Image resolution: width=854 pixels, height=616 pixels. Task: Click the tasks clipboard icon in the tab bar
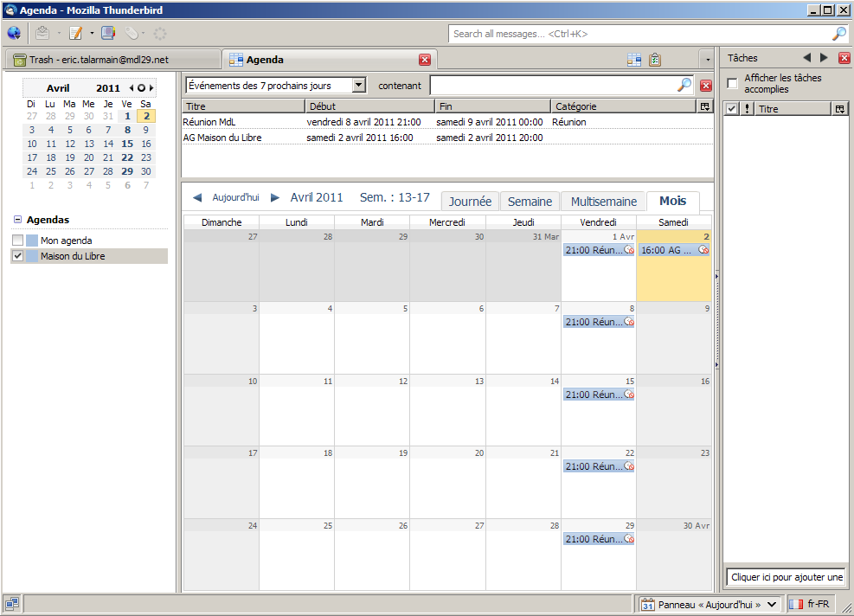point(655,60)
